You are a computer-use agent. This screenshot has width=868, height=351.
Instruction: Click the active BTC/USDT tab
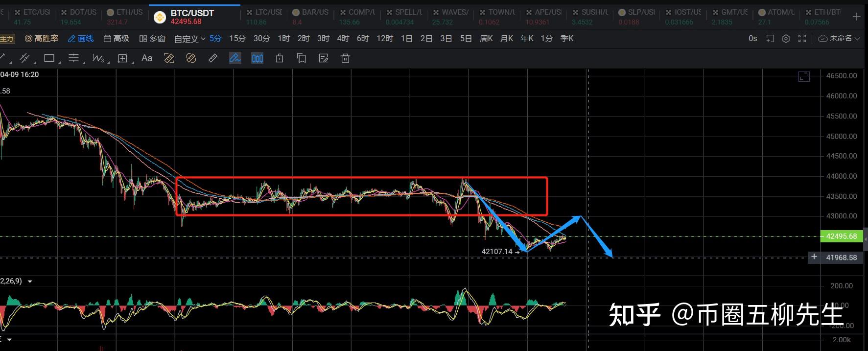tap(194, 17)
